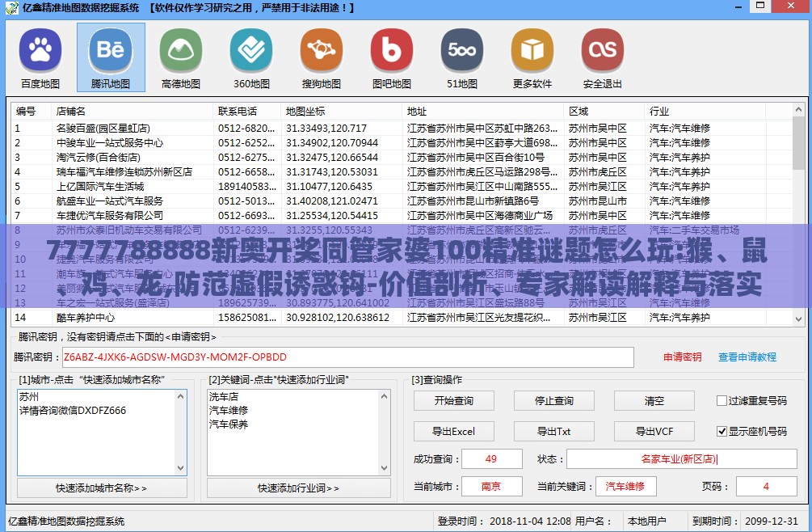Sort by 店铺名 column header
The image size is (812, 532).
[132, 112]
